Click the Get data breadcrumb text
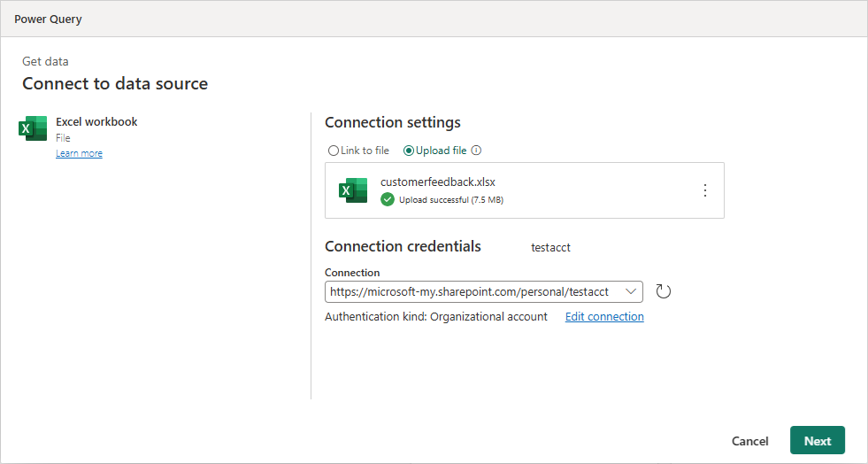The image size is (868, 464). point(45,61)
